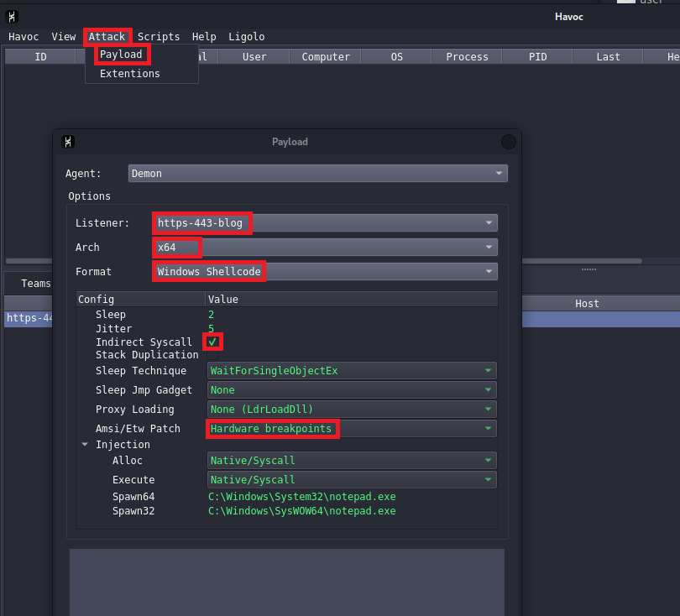Open the Ligolo menu

(246, 37)
